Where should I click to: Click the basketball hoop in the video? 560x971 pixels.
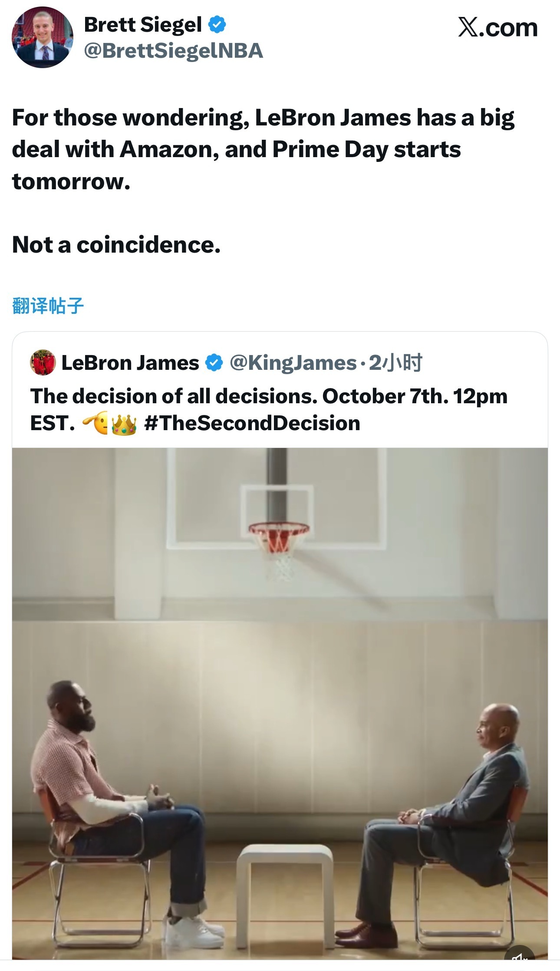coord(279,547)
